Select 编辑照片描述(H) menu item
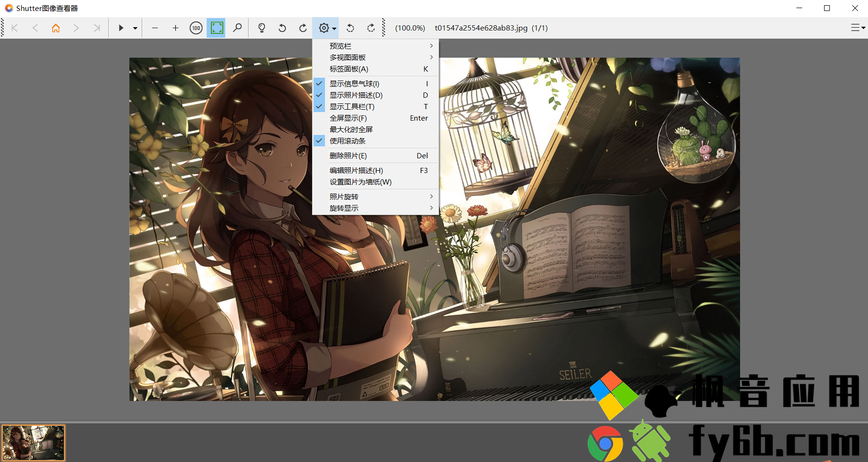This screenshot has height=462, width=868. 376,170
